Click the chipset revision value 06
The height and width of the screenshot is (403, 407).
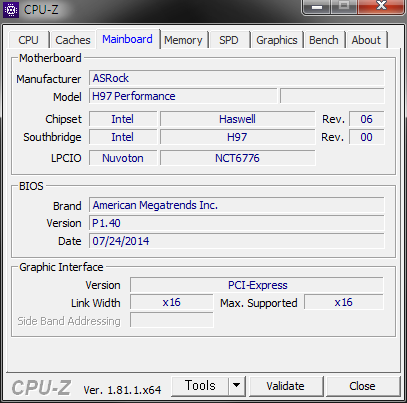coord(366,119)
